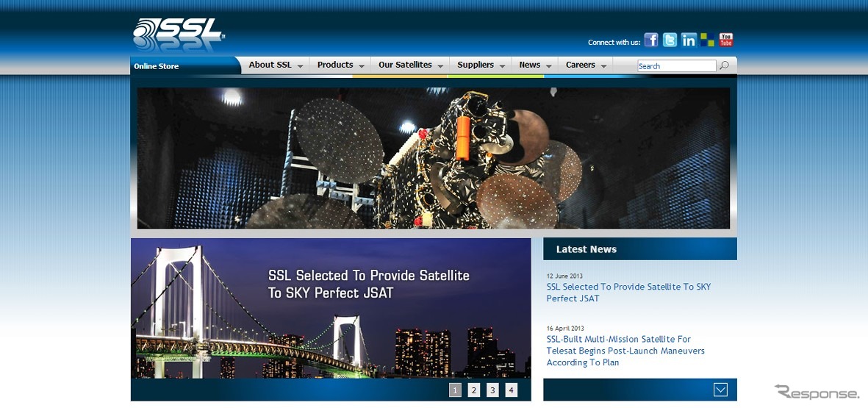The height and width of the screenshot is (408, 868).
Task: Jump to slide 4 of the slideshow
Action: pos(511,390)
